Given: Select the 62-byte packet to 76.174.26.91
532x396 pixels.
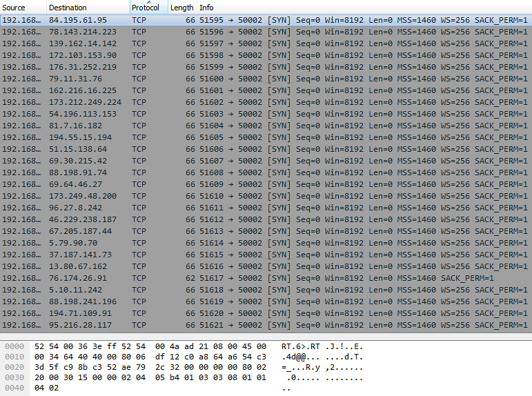Looking at the screenshot, I should [x=77, y=278].
